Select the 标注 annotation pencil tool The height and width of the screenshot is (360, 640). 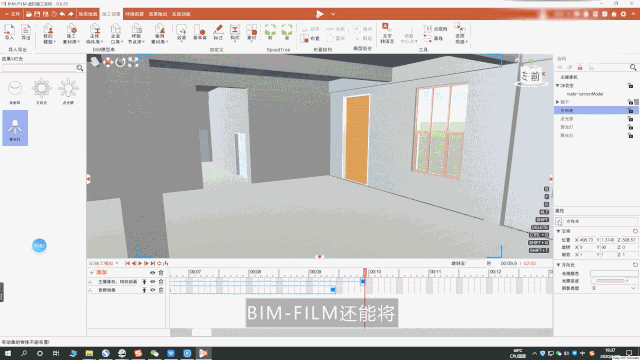tap(218, 32)
